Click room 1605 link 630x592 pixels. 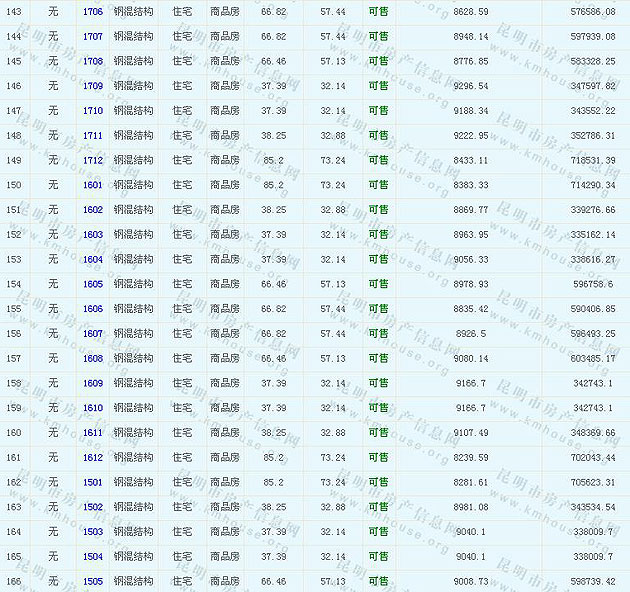[92, 284]
